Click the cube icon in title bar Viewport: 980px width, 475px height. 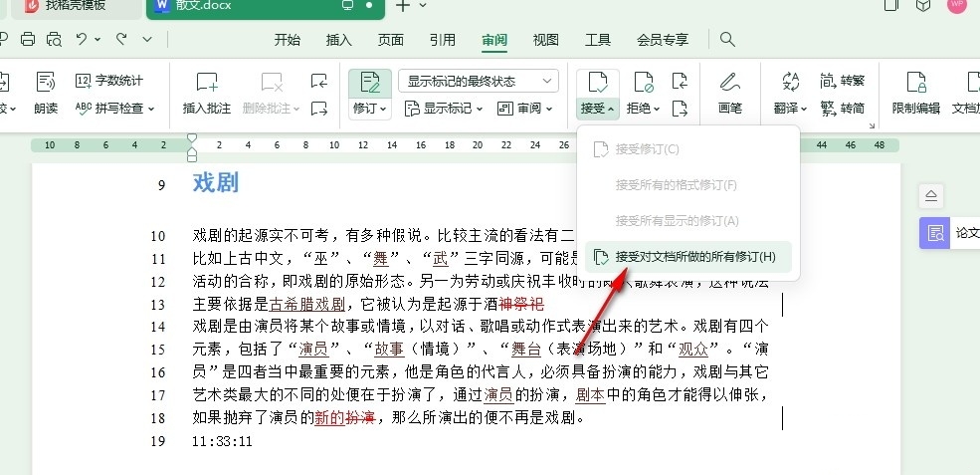[923, 5]
